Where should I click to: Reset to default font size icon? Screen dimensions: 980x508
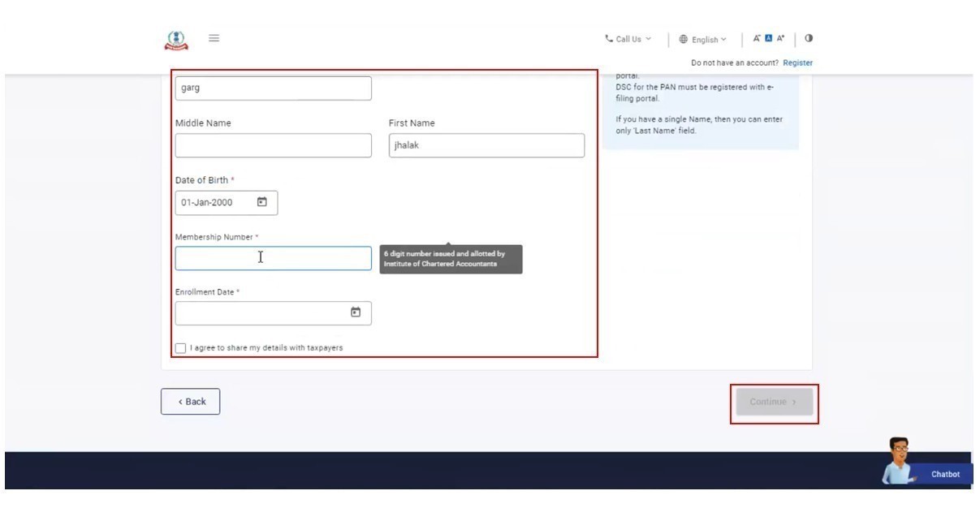(769, 39)
